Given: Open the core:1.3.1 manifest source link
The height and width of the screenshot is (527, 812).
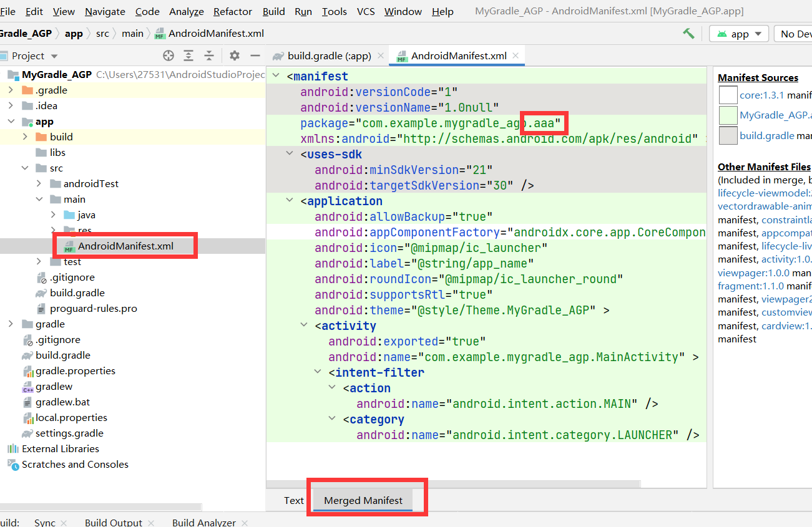Looking at the screenshot, I should (x=761, y=95).
